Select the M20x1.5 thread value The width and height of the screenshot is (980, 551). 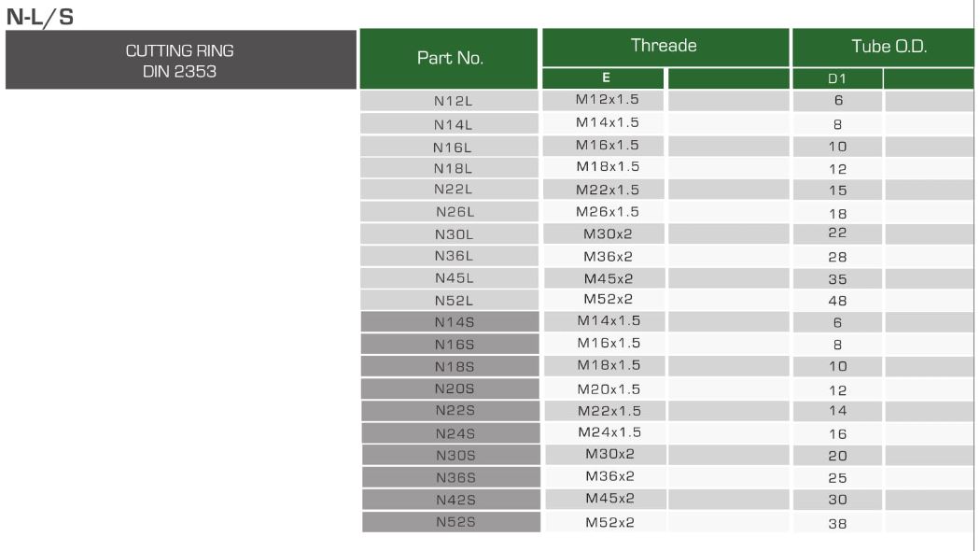(x=609, y=389)
